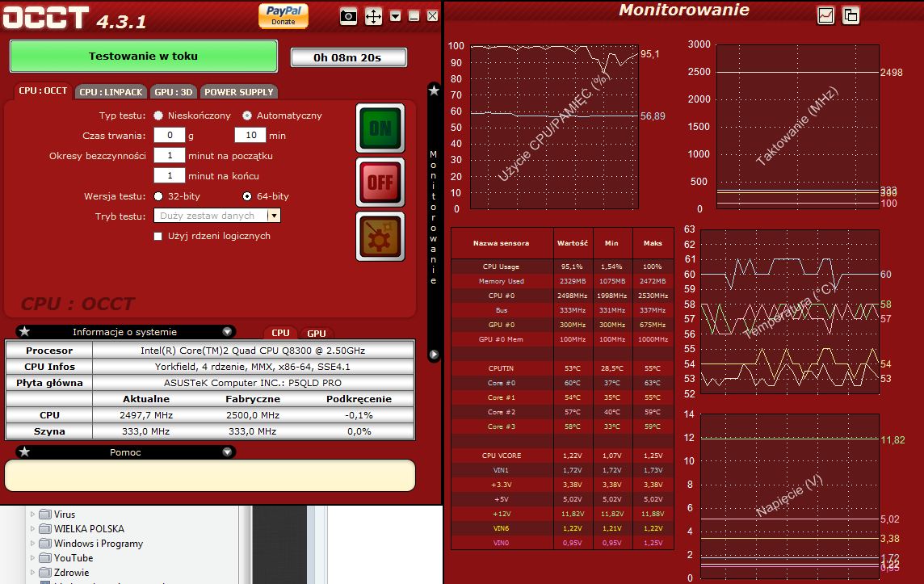The height and width of the screenshot is (584, 924).
Task: Click the windows layout icon in the Monitorowanie header
Action: [x=851, y=15]
